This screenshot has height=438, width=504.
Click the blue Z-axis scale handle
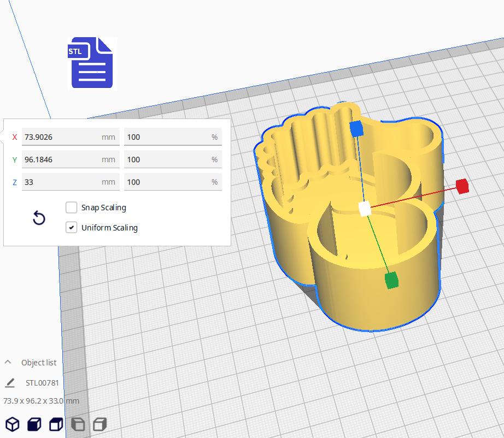point(356,129)
